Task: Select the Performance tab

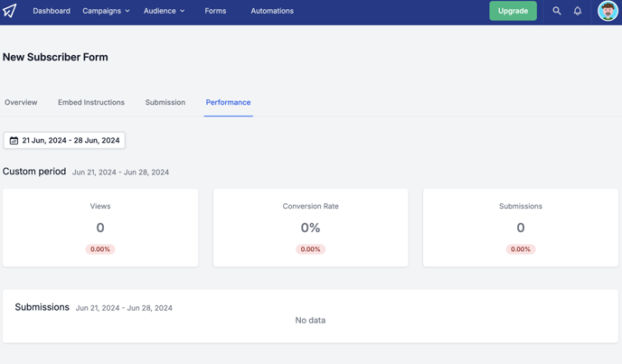Action: [x=228, y=102]
